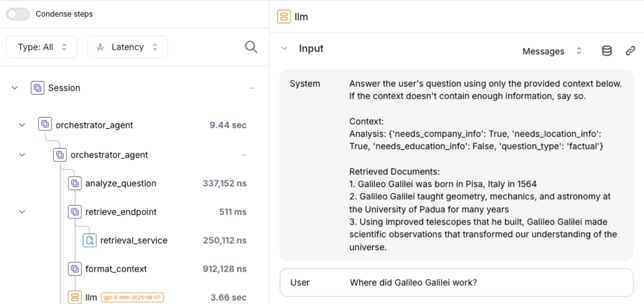644x304 pixels.
Task: Collapse the Input section chevron
Action: 284,48
